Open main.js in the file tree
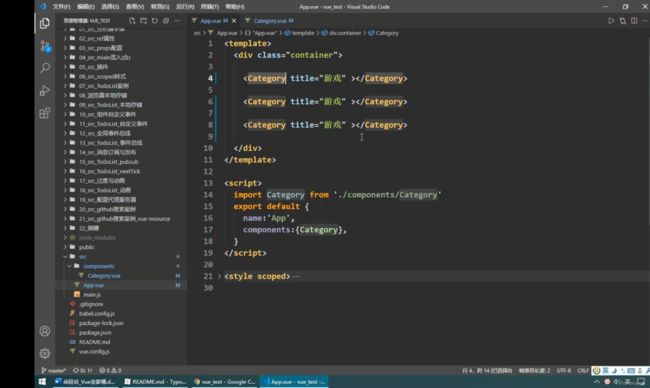The height and width of the screenshot is (388, 650). 92,295
